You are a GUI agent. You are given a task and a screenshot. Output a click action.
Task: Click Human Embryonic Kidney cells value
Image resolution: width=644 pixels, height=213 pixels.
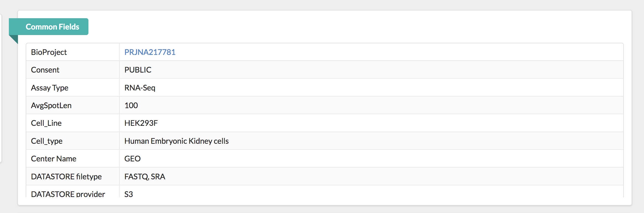[x=176, y=141]
